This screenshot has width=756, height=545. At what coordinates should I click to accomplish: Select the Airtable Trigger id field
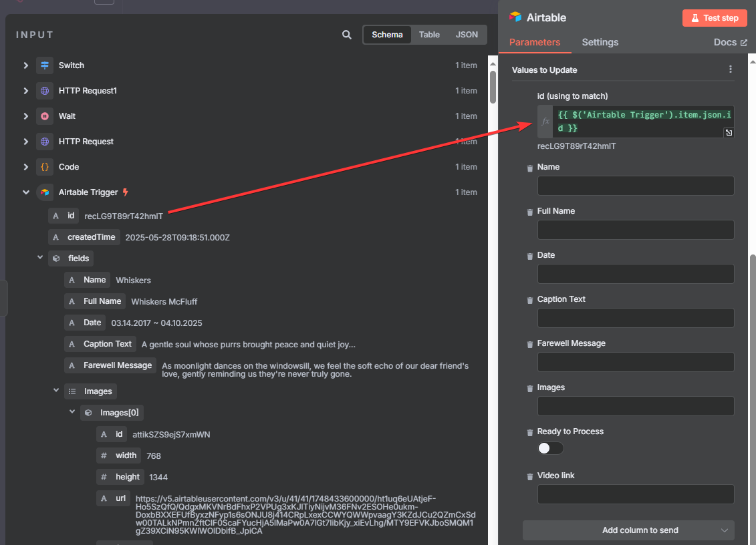pyautogui.click(x=64, y=216)
